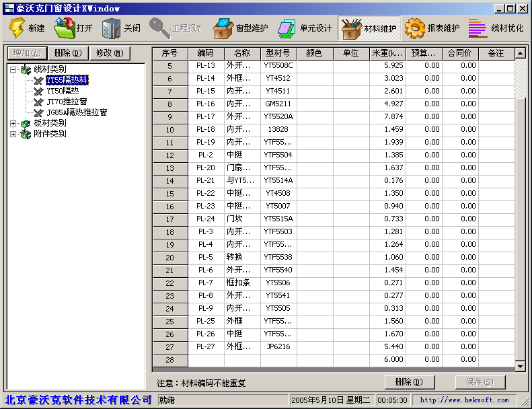Image resolution: width=532 pixels, height=409 pixels.
Task: Collapse the 线材类别 tree node
Action: pyautogui.click(x=13, y=69)
